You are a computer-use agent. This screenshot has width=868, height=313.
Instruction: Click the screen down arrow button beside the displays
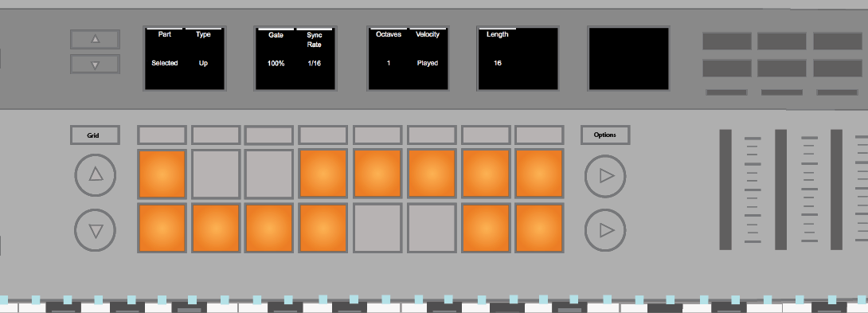coord(95,65)
